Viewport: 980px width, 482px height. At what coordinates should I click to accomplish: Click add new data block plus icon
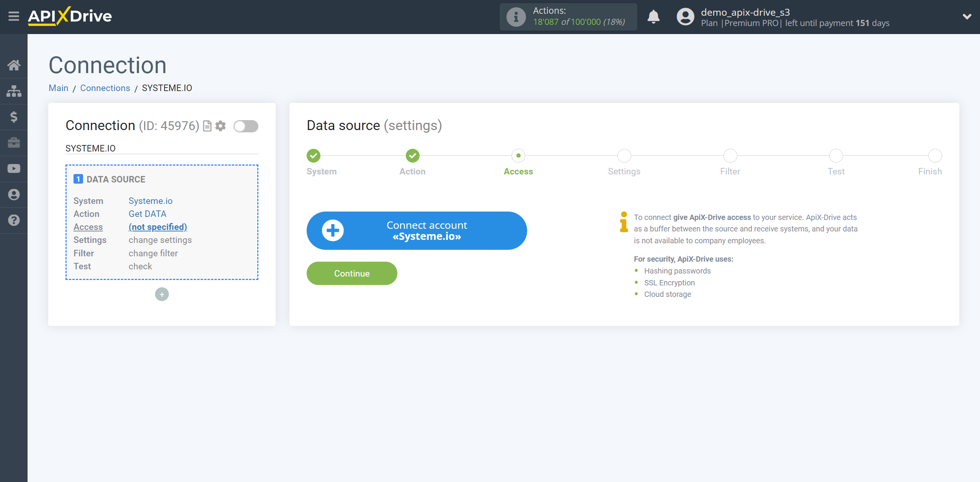pyautogui.click(x=162, y=294)
